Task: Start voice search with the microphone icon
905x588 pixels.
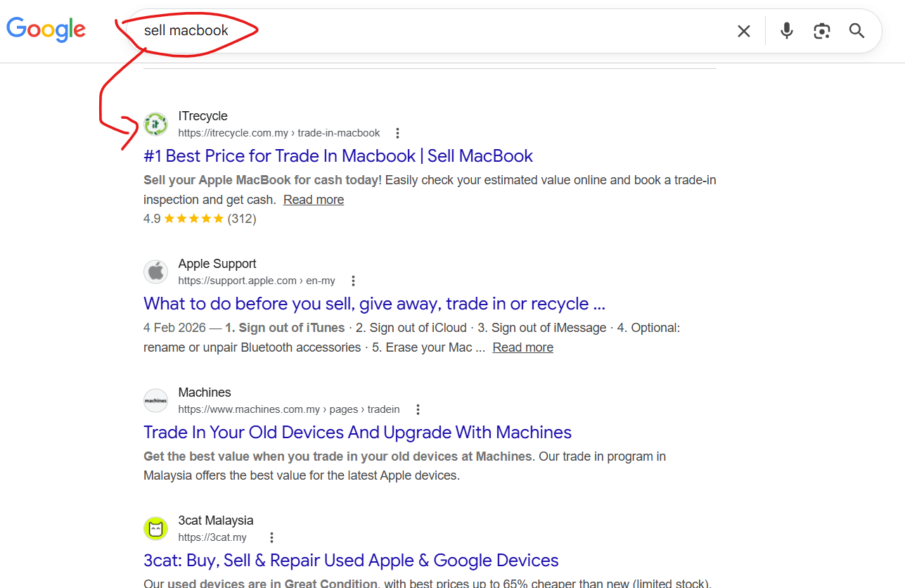Action: pyautogui.click(x=787, y=30)
